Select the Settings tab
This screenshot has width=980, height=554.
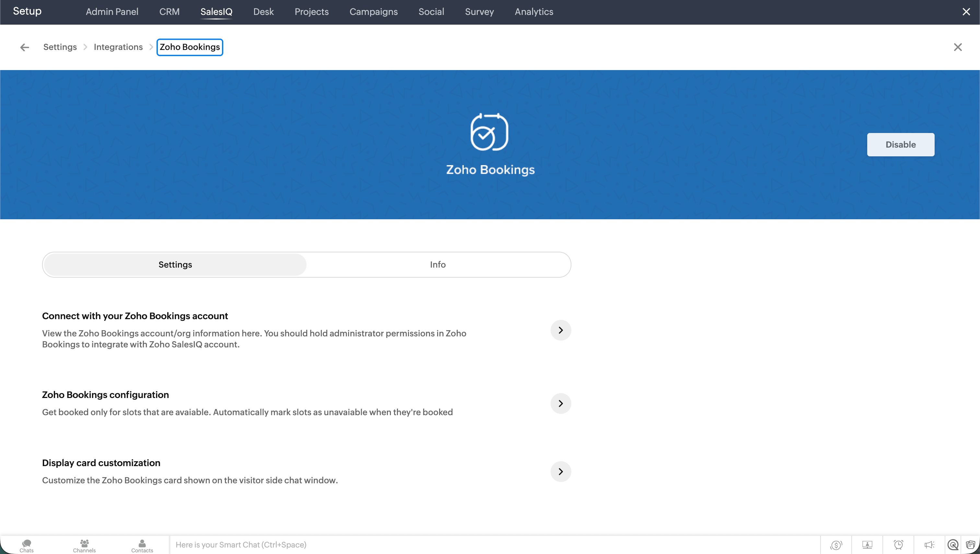coord(175,265)
